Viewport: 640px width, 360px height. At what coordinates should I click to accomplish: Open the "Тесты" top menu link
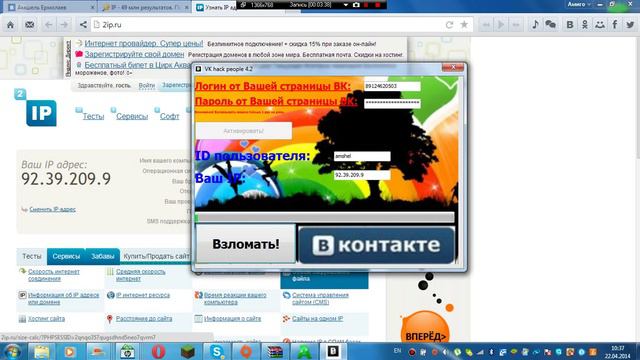coord(93,116)
